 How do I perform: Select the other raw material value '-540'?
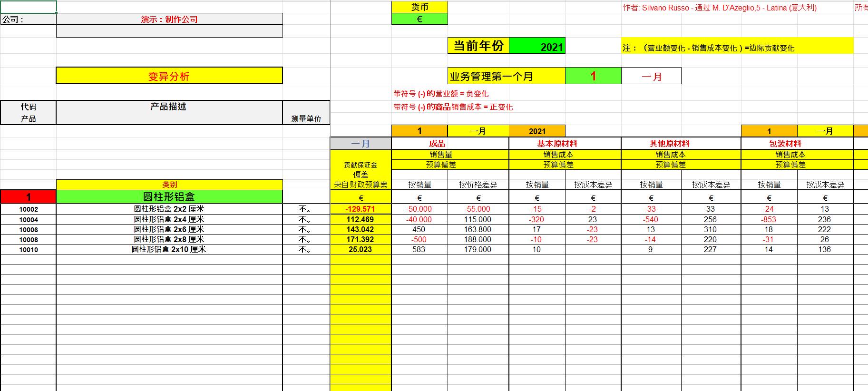(x=651, y=219)
